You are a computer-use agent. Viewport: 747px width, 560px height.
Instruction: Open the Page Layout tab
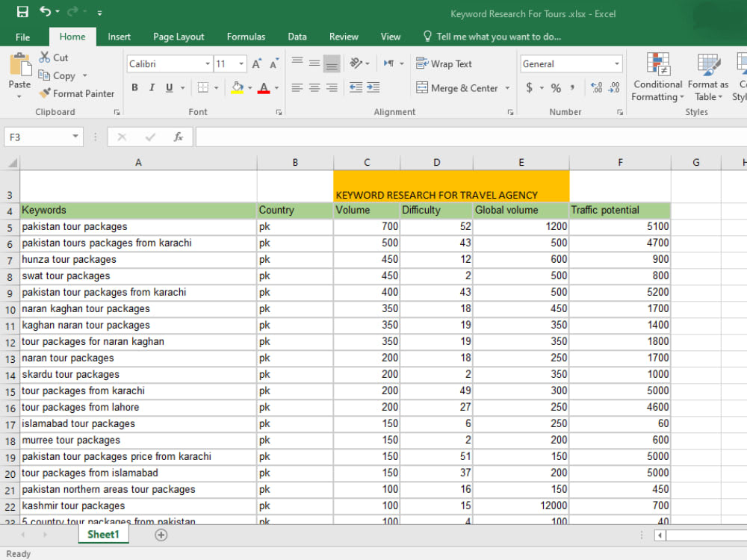coord(179,37)
